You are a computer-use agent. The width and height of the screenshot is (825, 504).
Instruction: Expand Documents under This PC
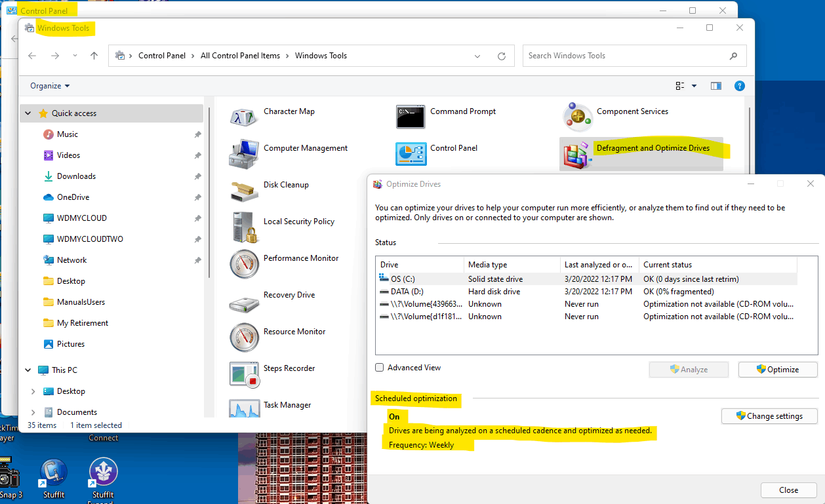pyautogui.click(x=33, y=412)
